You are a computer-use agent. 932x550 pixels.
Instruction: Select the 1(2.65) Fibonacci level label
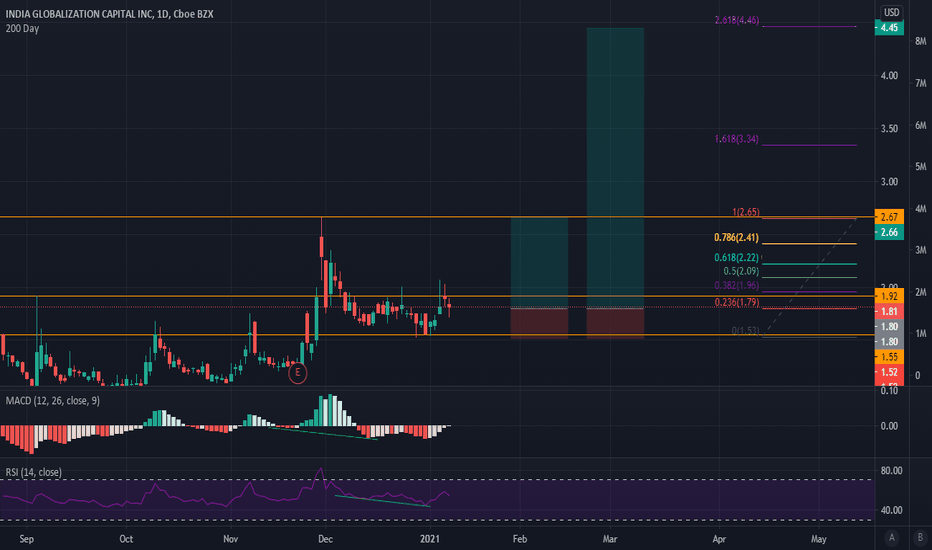click(x=745, y=212)
